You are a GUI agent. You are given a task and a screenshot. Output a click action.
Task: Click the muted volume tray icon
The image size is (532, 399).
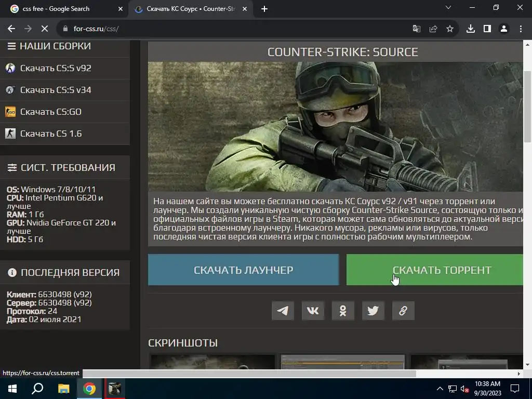(x=464, y=389)
